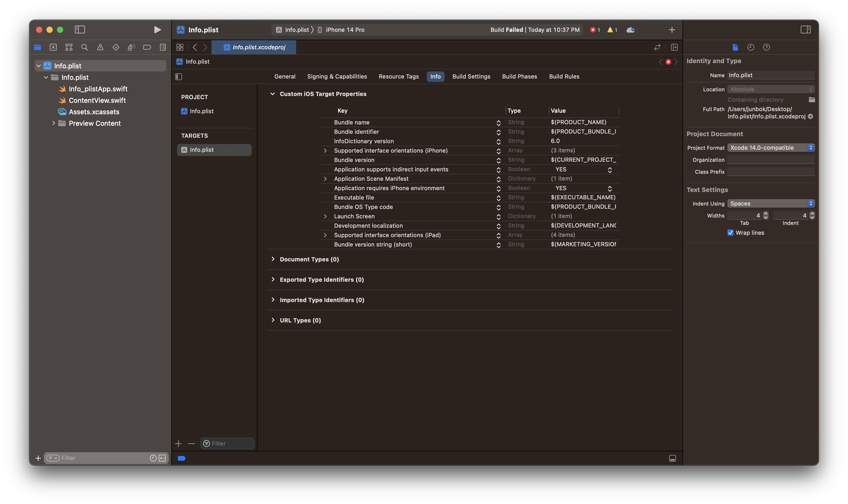Open the Quick Help inspector icon
This screenshot has width=848, height=504.
[766, 47]
